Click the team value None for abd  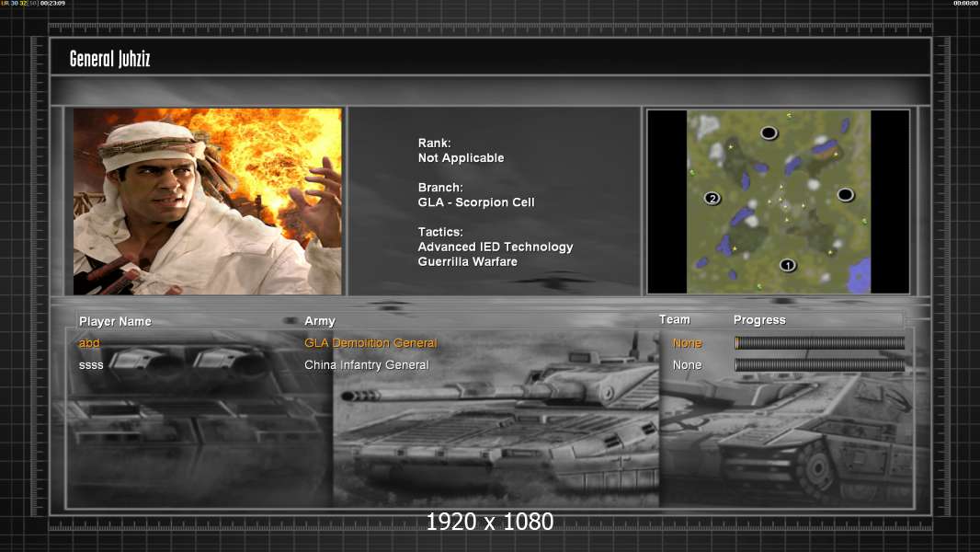687,342
